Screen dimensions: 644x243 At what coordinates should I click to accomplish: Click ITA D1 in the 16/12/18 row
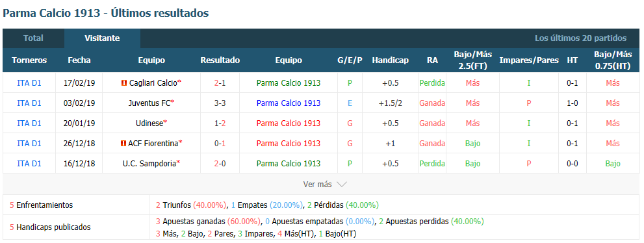point(29,163)
